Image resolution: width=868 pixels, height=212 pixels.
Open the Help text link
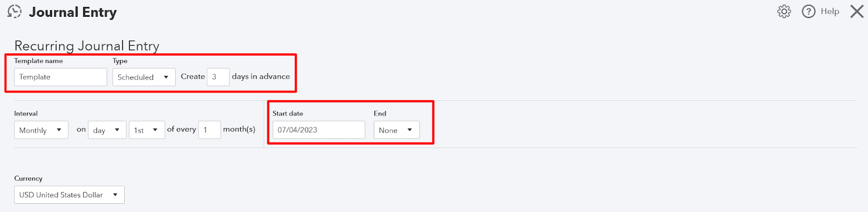829,11
